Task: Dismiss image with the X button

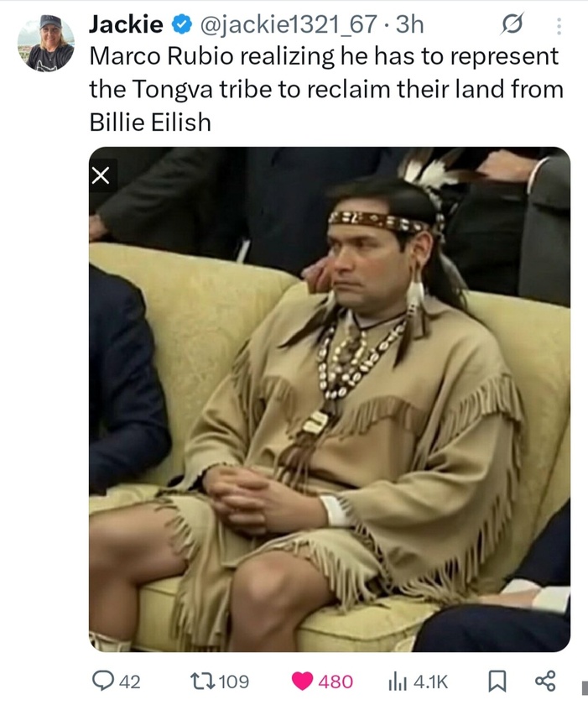Action: click(101, 175)
